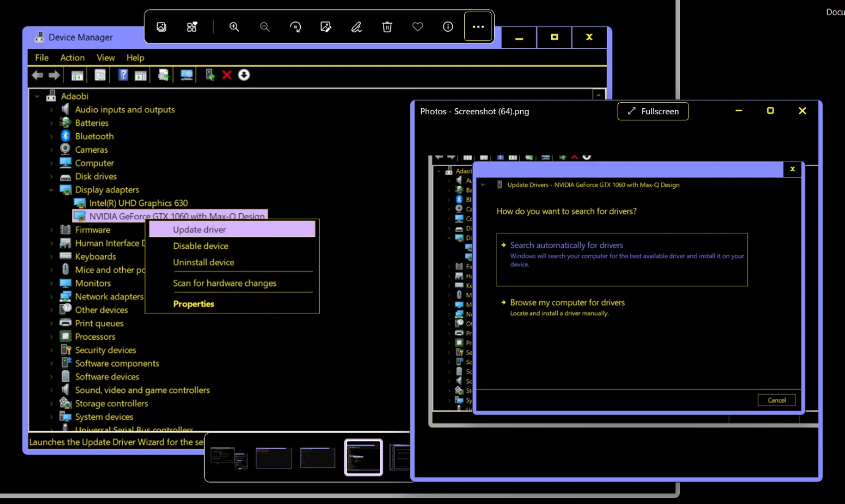Click the "Launches the Update Driver Wizard" status text
The image size is (845, 504).
(116, 442)
